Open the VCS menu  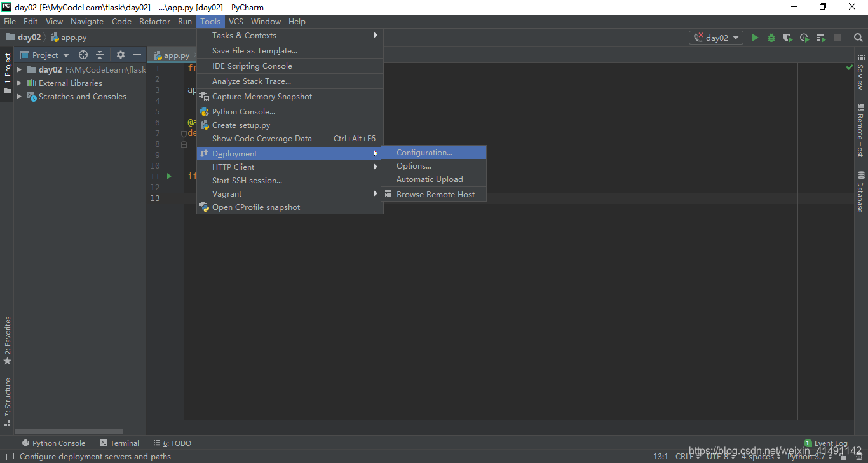pos(236,22)
